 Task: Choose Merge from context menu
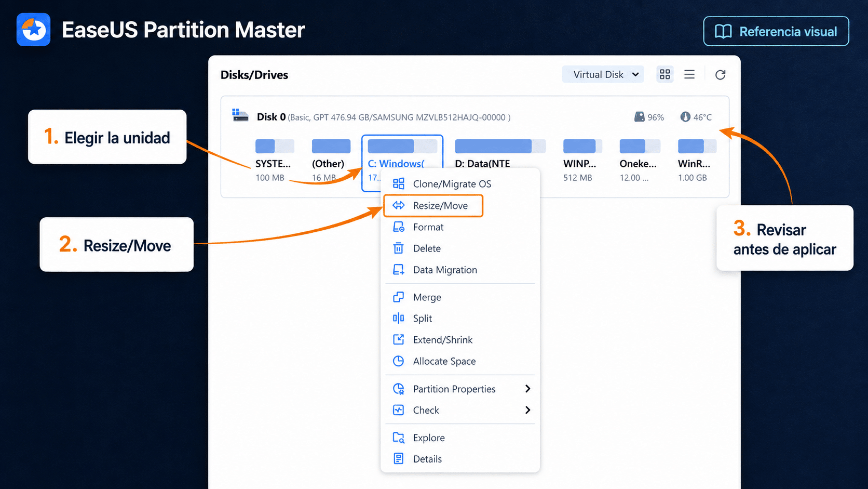pyautogui.click(x=460, y=297)
